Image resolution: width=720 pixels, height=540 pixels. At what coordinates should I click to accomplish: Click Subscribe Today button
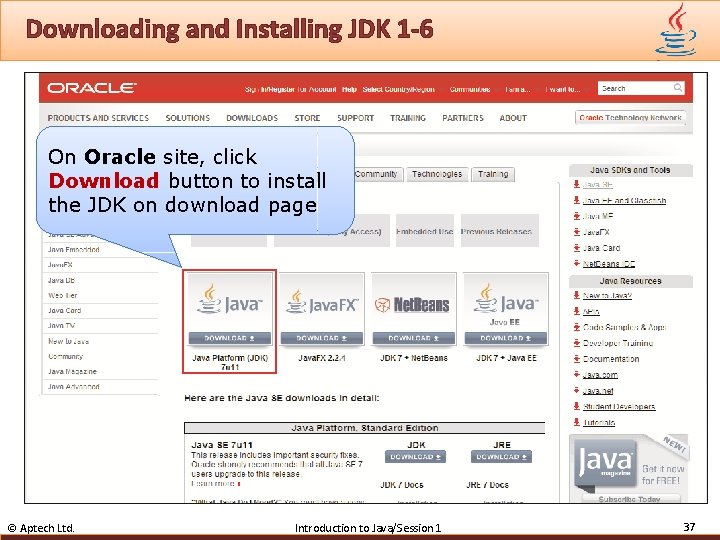(x=629, y=499)
